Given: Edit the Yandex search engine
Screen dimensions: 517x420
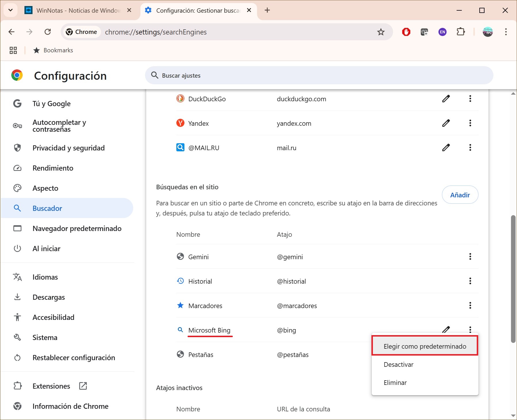Looking at the screenshot, I should click(446, 123).
